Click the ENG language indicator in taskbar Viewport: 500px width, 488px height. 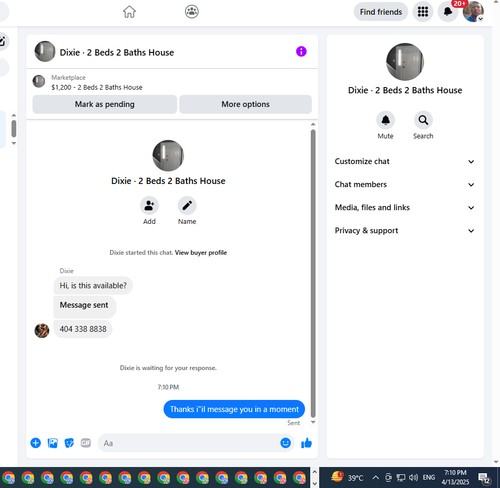[429, 478]
